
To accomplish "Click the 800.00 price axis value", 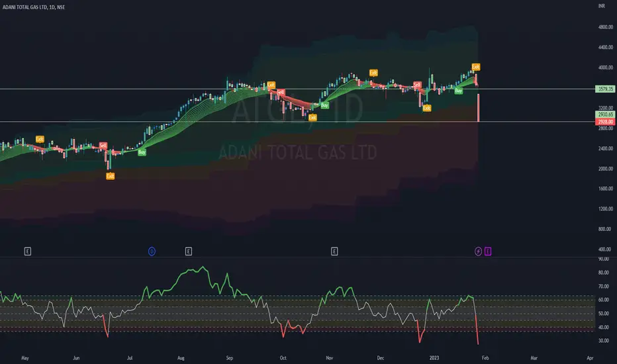I will 606,228.
